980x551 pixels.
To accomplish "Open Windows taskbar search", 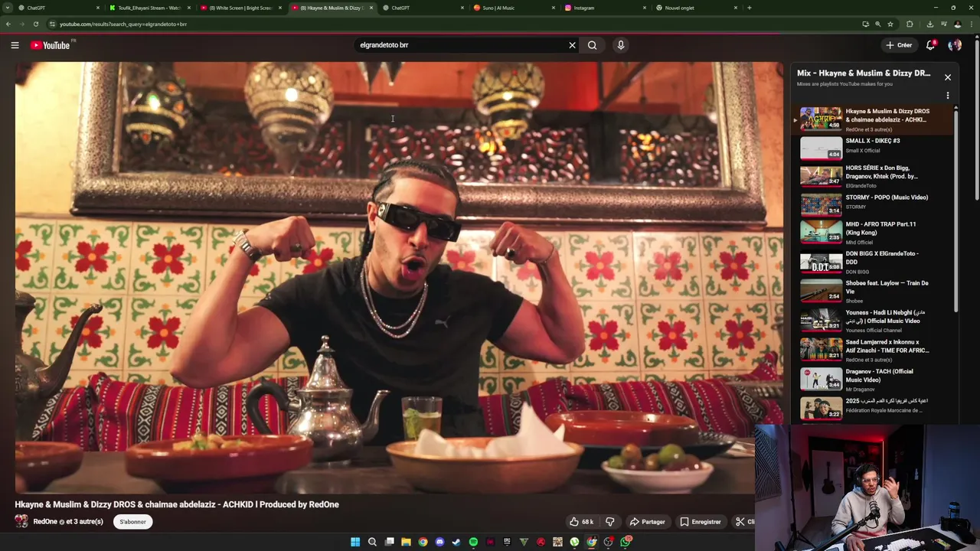I will [x=372, y=542].
